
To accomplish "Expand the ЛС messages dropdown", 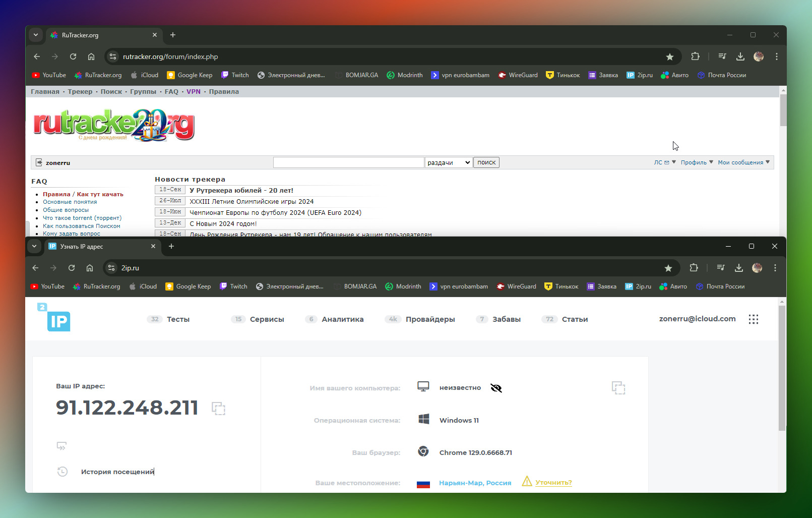I will pyautogui.click(x=665, y=162).
